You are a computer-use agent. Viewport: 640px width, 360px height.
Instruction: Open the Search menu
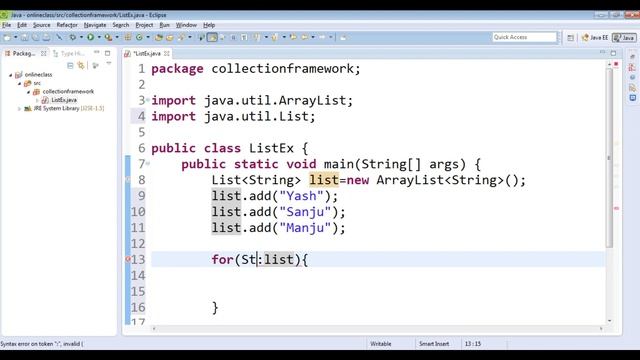(121, 25)
